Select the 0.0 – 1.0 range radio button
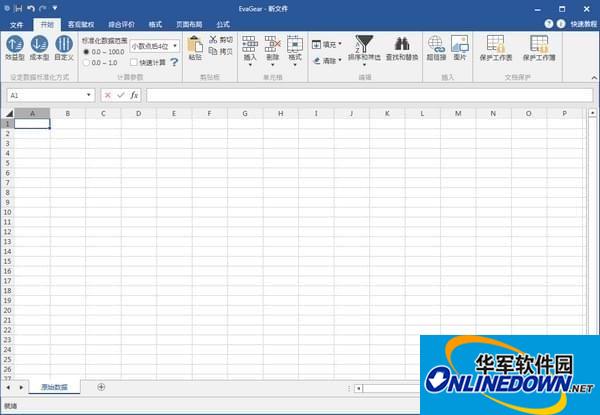The width and height of the screenshot is (600, 415). (x=85, y=62)
